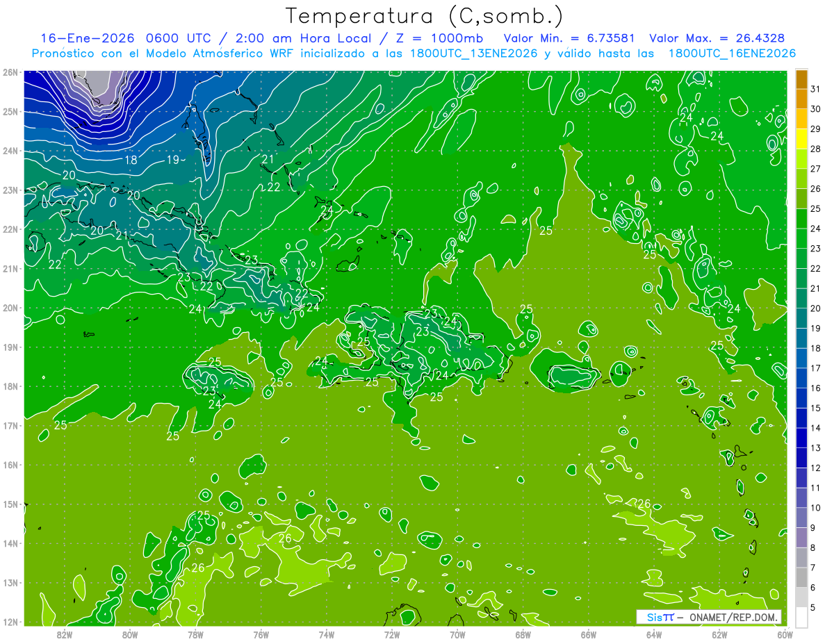Click the 24N latitude axis label

pyautogui.click(x=10, y=151)
